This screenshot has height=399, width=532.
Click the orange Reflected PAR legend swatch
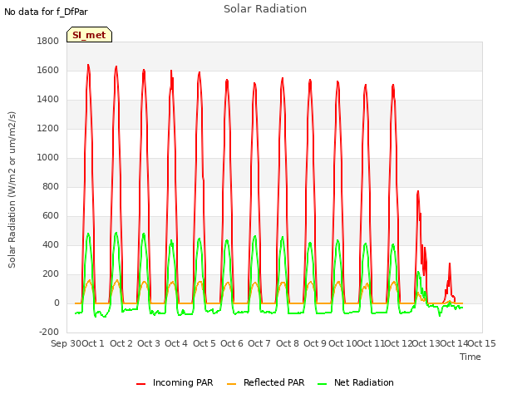[231, 384]
